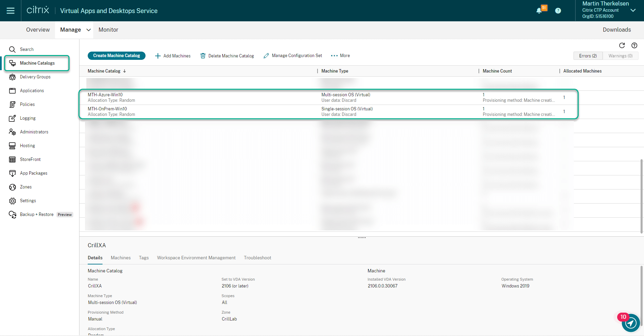Viewport: 644px width, 336px height.
Task: Click the Machine Count column header
Action: click(x=497, y=71)
